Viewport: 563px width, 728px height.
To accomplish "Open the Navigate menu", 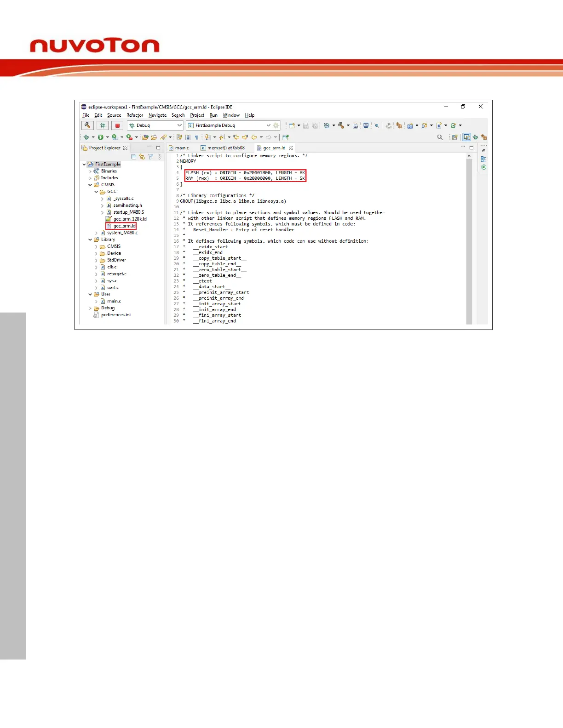I will [x=157, y=115].
